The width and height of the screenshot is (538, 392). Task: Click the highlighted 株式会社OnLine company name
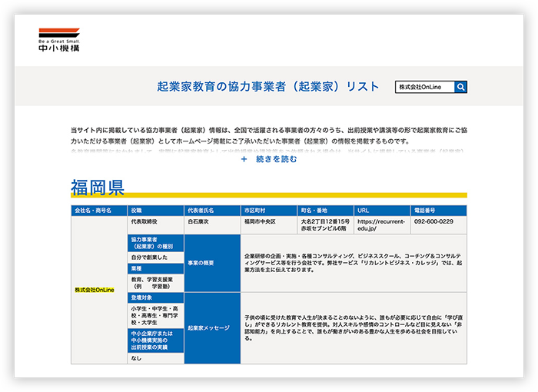click(x=95, y=290)
